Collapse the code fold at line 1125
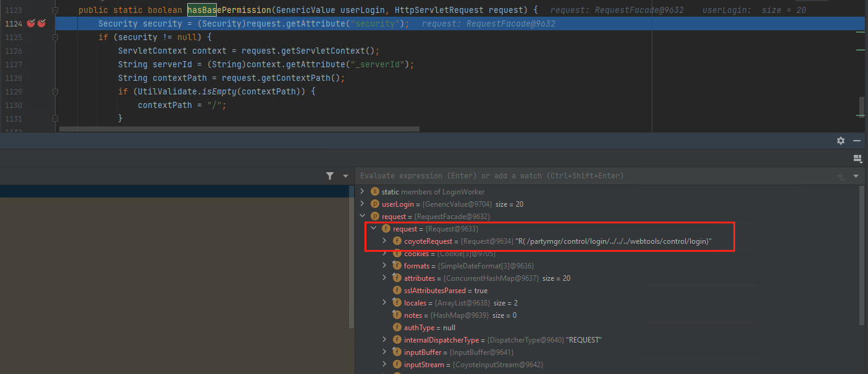This screenshot has width=868, height=374. [55, 37]
